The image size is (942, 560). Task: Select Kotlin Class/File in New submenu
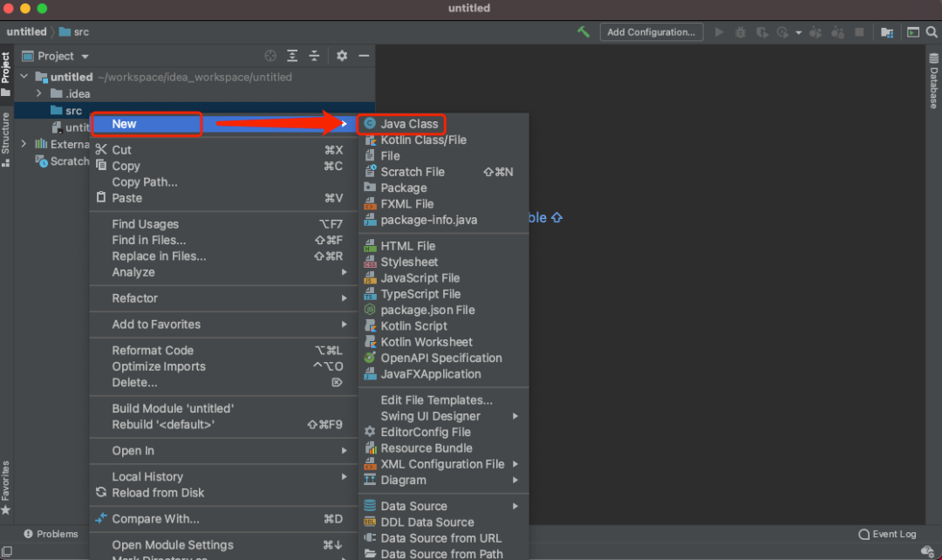tap(443, 140)
